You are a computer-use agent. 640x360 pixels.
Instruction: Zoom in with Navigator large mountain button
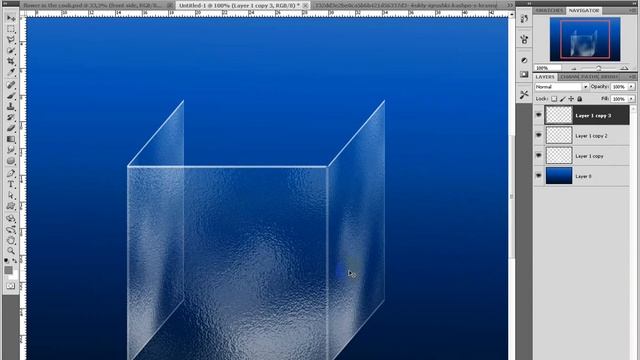tap(624, 68)
